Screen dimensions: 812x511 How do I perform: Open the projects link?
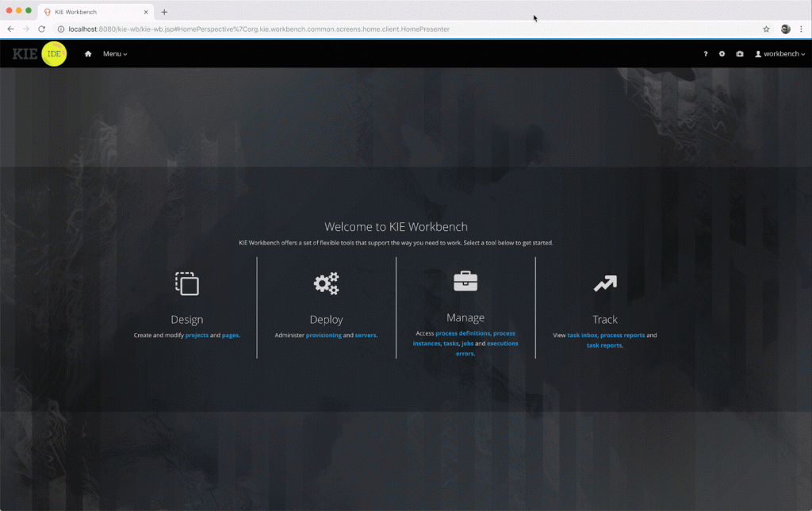click(x=197, y=336)
